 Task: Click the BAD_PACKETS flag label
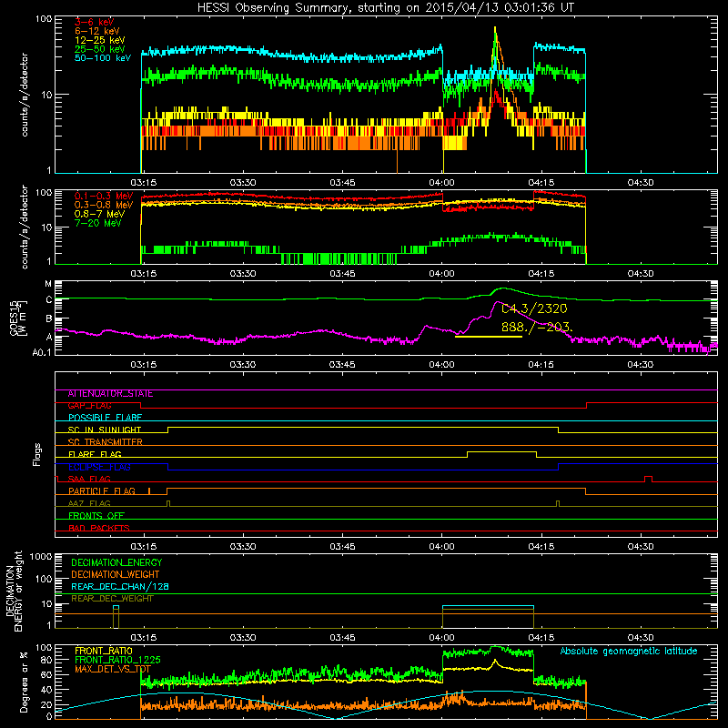coord(99,529)
